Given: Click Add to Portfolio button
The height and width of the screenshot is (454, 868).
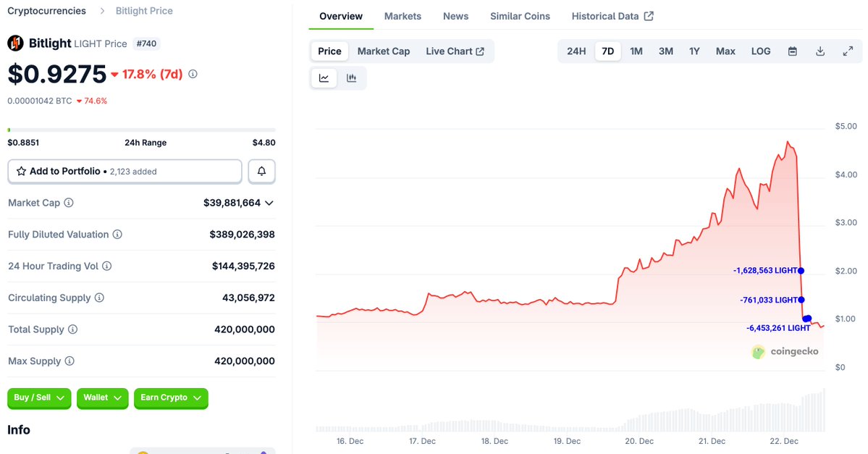Looking at the screenshot, I should tap(125, 172).
